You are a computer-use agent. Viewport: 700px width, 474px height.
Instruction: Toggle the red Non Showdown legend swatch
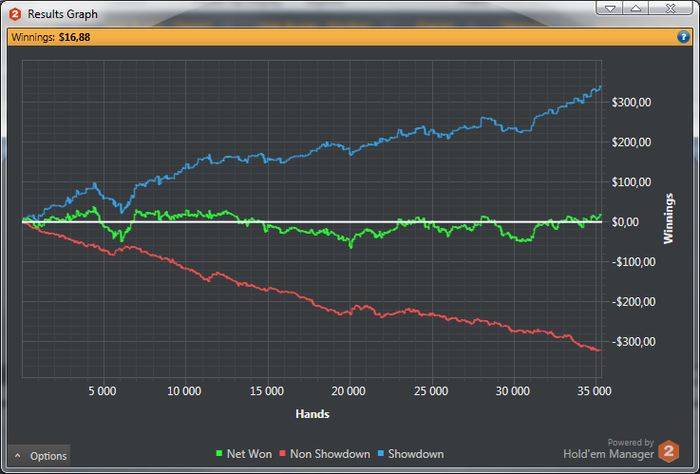[x=282, y=453]
